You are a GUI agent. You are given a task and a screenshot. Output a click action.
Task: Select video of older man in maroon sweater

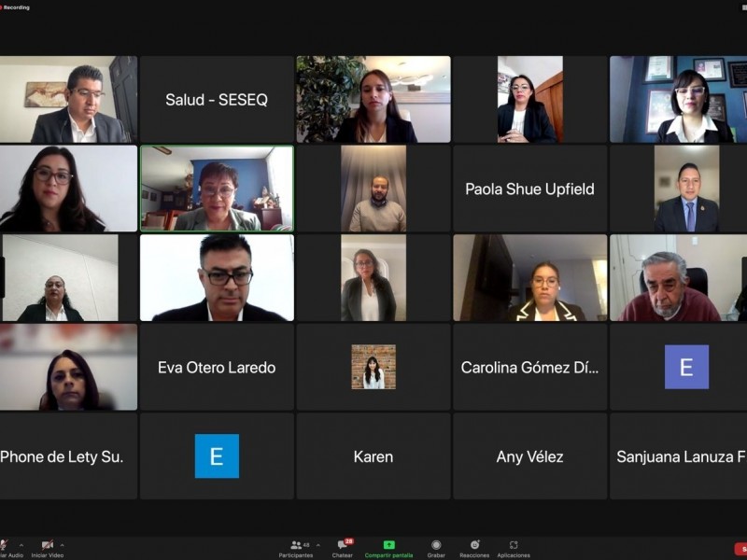click(679, 277)
